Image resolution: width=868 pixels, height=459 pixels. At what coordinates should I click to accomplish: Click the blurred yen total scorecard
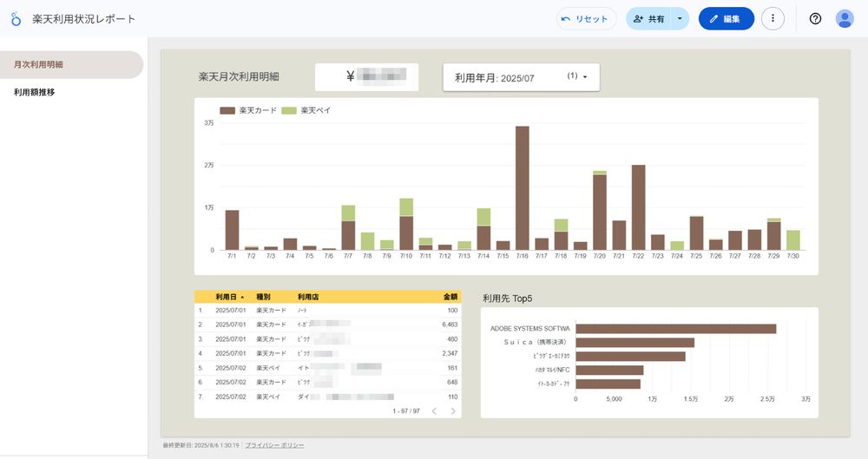[366, 77]
